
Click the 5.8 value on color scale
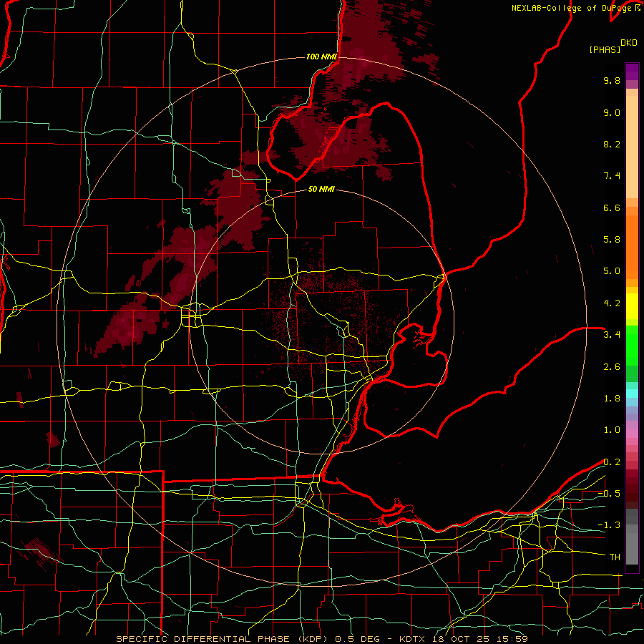click(x=612, y=240)
